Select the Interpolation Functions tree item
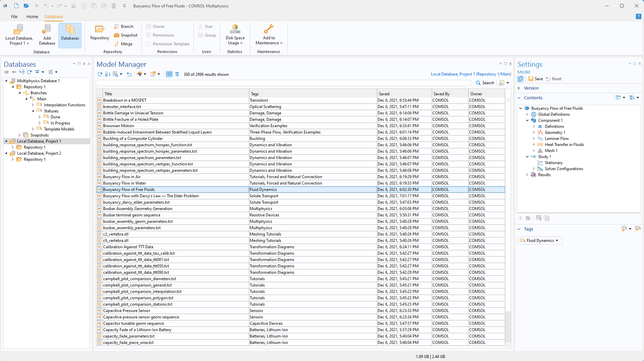Viewport: 644px width, 361px height. pos(65,105)
